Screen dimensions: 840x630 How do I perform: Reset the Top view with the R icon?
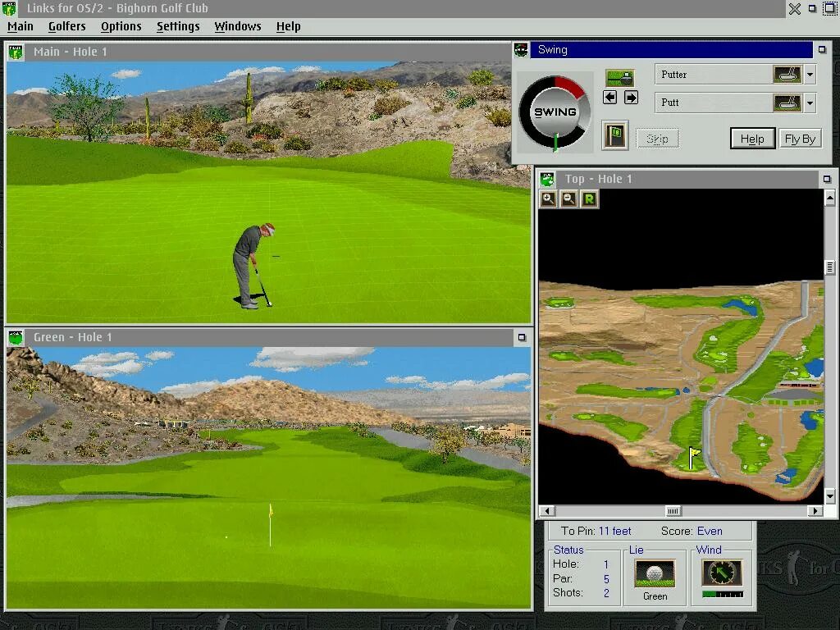[x=589, y=199]
